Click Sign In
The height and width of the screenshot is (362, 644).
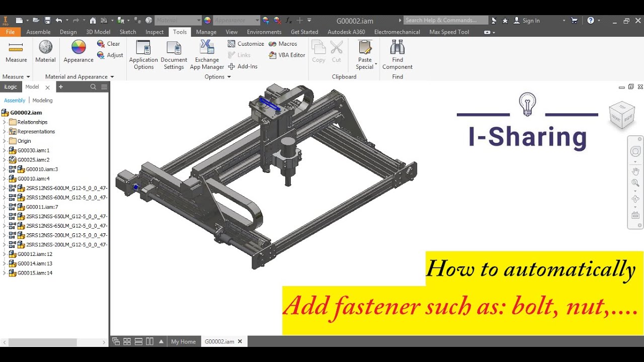tap(527, 21)
